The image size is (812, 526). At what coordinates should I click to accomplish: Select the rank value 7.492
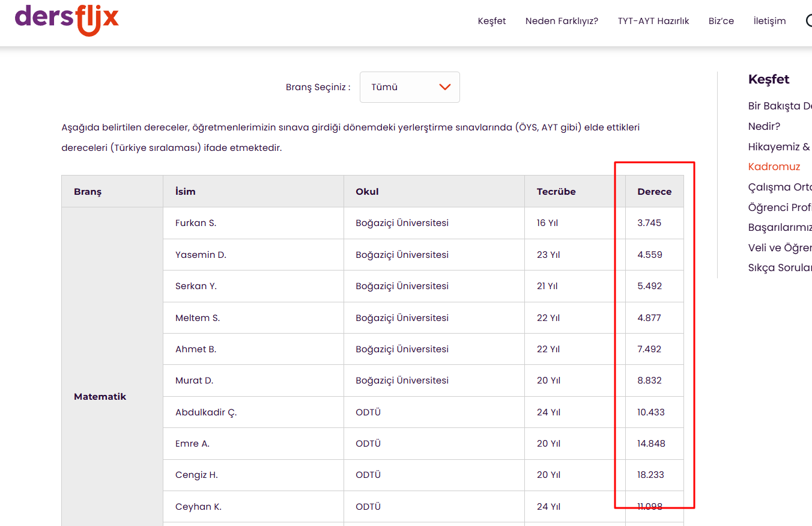[649, 349]
